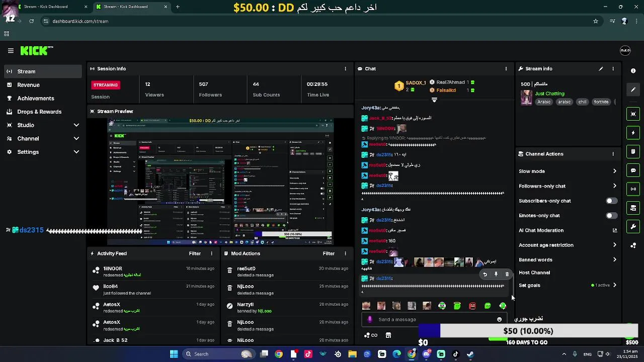The image size is (644, 362).
Task: Toggle the chat bubble widget icon in sidebar
Action: pyautogui.click(x=633, y=170)
